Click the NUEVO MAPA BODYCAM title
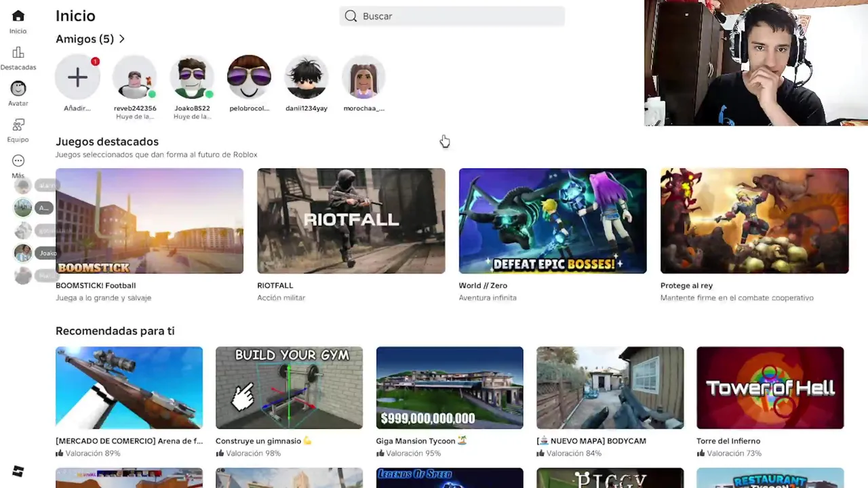Viewport: 868px width, 488px height. click(592, 441)
